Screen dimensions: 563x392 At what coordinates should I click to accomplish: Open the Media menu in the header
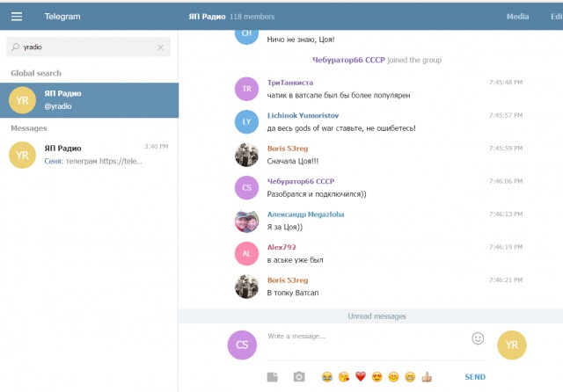[x=517, y=17]
